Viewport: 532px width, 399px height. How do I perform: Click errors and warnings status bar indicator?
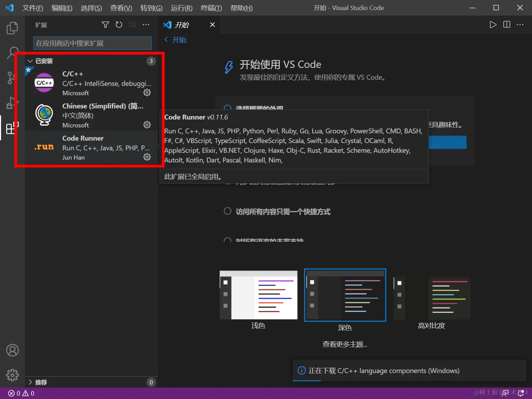pyautogui.click(x=21, y=393)
